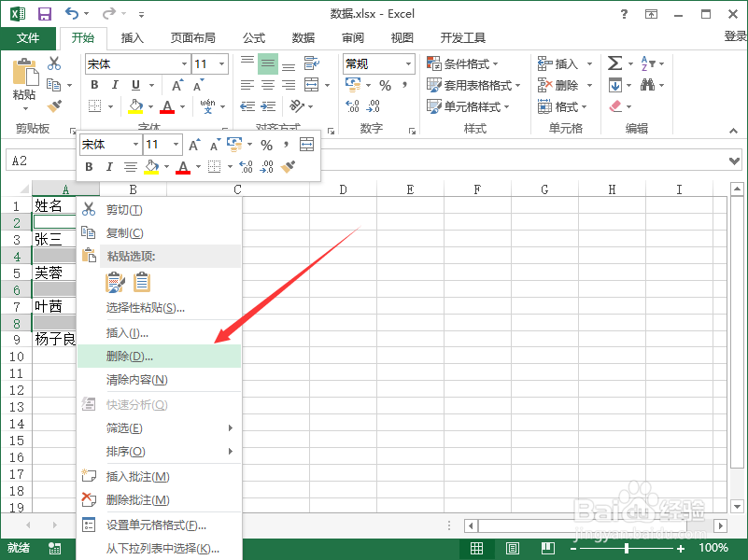This screenshot has width=748, height=560.
Task: Toggle Bold in the mini toolbar
Action: click(x=89, y=166)
